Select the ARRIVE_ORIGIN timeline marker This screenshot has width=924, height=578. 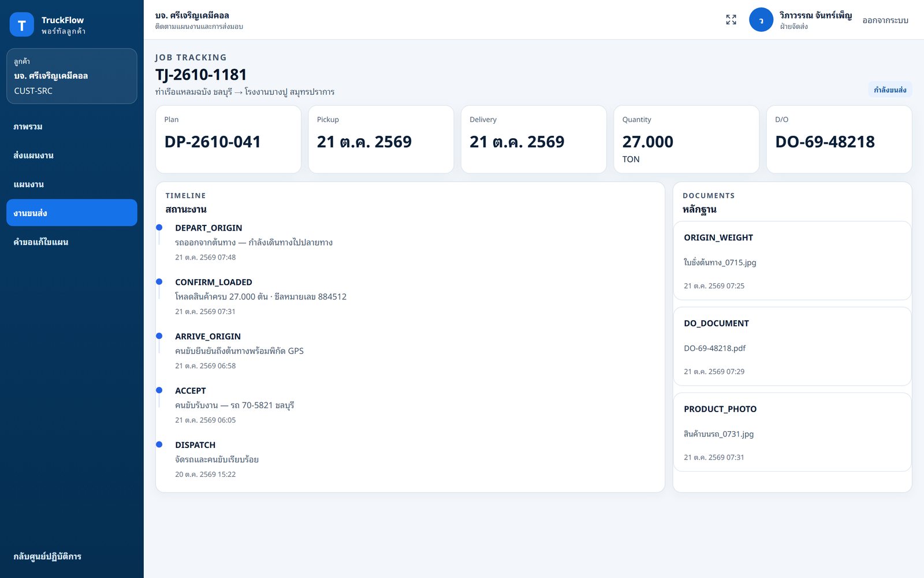pyautogui.click(x=159, y=336)
